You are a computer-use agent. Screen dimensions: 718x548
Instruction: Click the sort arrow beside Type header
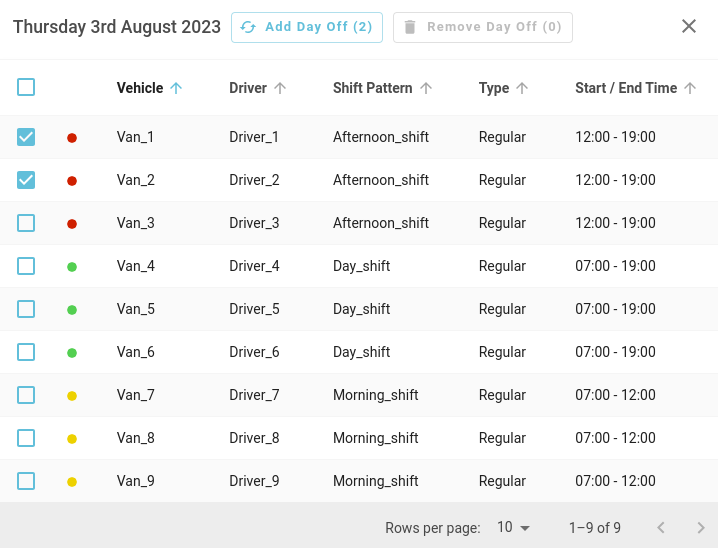[x=522, y=88]
